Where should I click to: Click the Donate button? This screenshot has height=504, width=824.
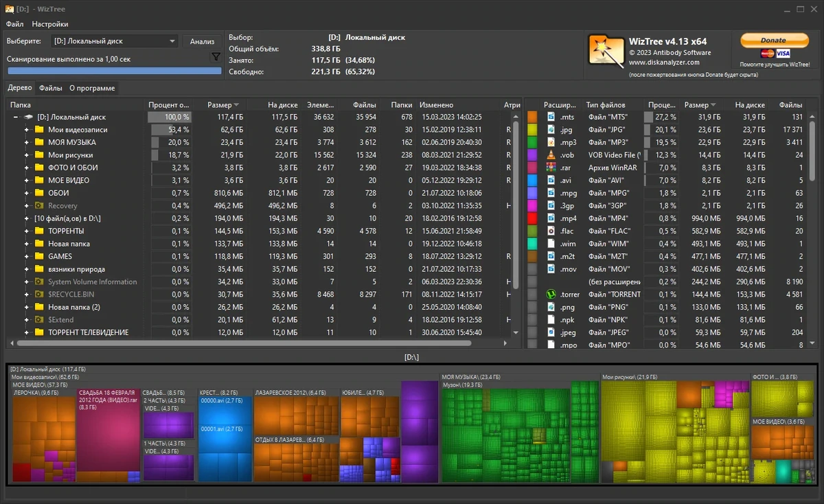click(774, 41)
